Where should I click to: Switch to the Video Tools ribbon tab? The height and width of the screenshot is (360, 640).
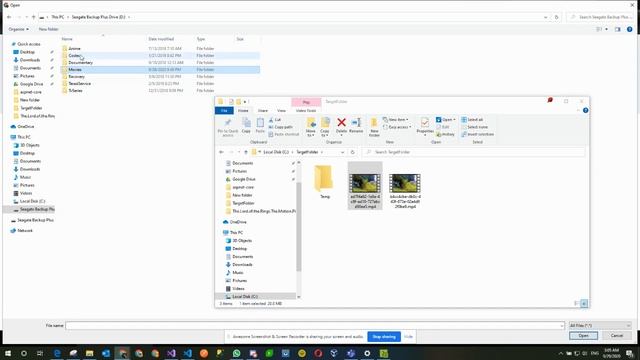pyautogui.click(x=306, y=111)
